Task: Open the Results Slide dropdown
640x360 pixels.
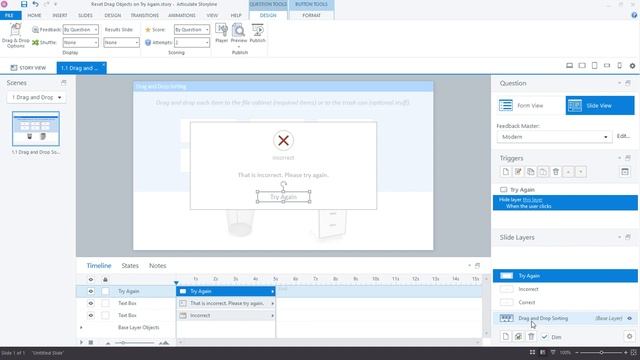Action: (x=121, y=42)
